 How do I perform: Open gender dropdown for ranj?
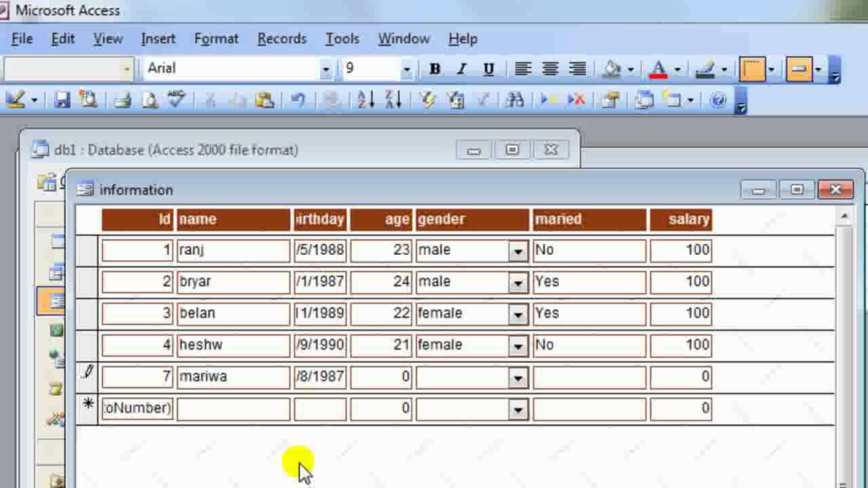pos(518,251)
